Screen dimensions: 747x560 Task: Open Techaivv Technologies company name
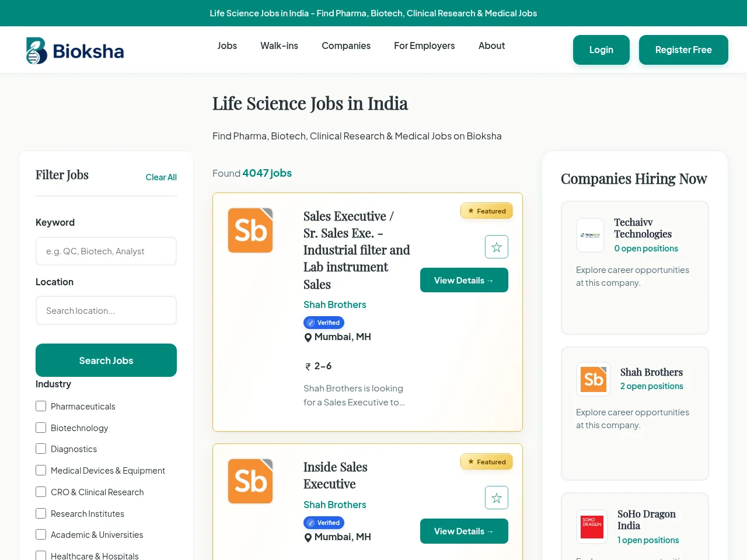click(x=643, y=228)
